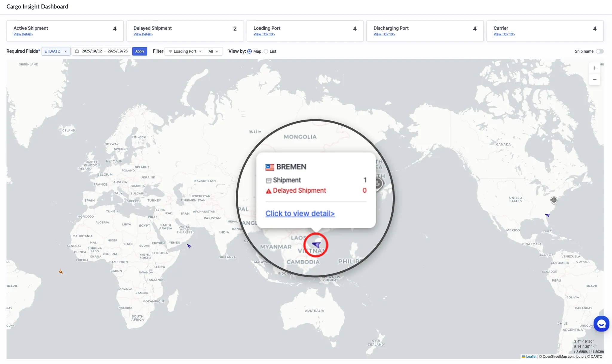Click the anchor port marker in United States
This screenshot has height=364, width=612.
(554, 200)
